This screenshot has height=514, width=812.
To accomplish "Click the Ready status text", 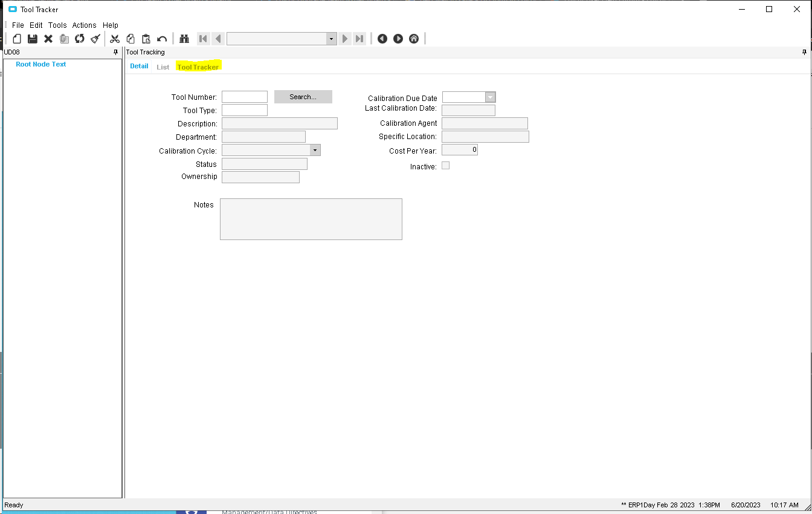I will click(x=14, y=505).
